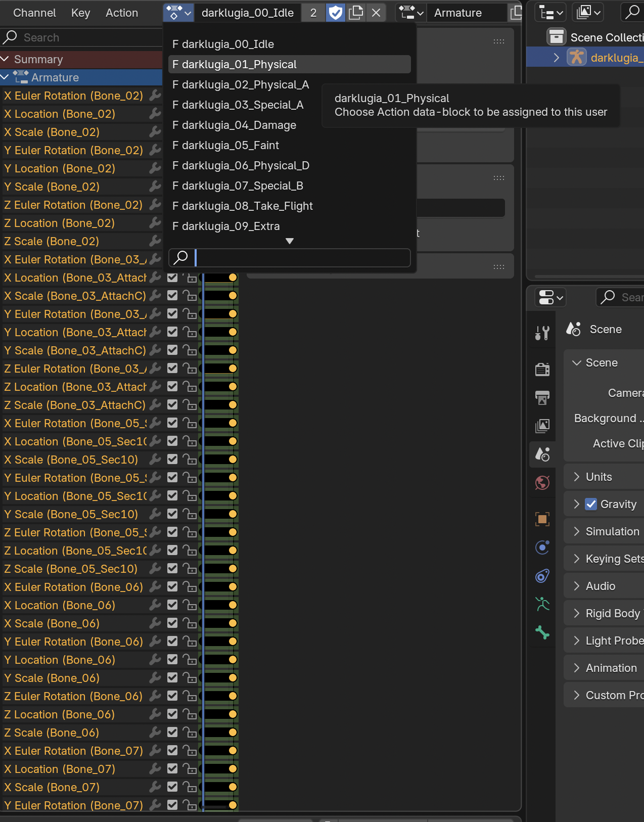Lock the Z Scale (Bone_06) channel

tap(190, 733)
